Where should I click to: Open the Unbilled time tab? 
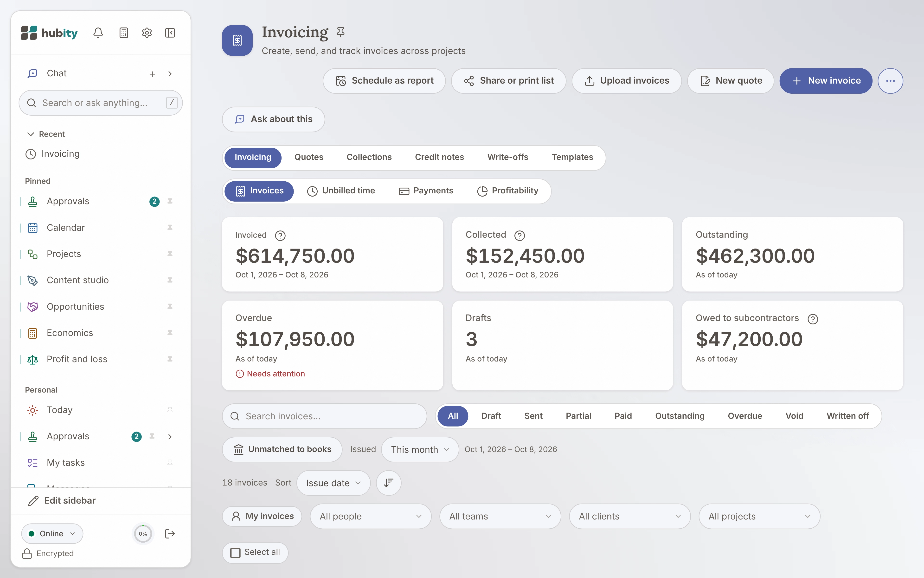[x=341, y=191]
